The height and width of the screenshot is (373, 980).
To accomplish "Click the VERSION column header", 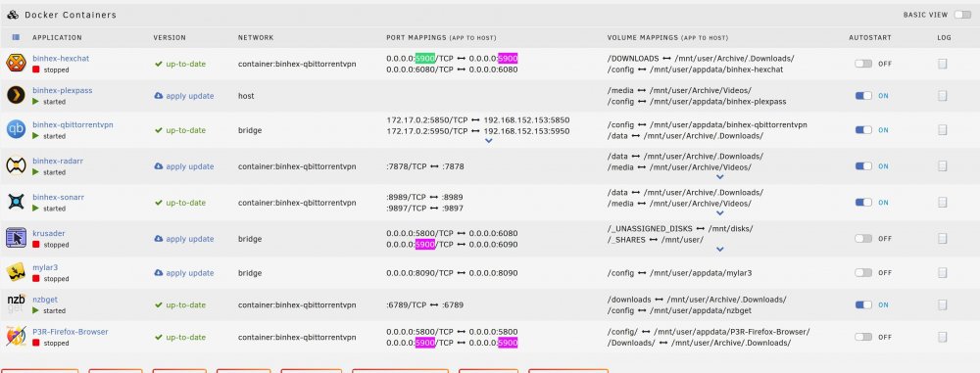I will click(x=170, y=37).
